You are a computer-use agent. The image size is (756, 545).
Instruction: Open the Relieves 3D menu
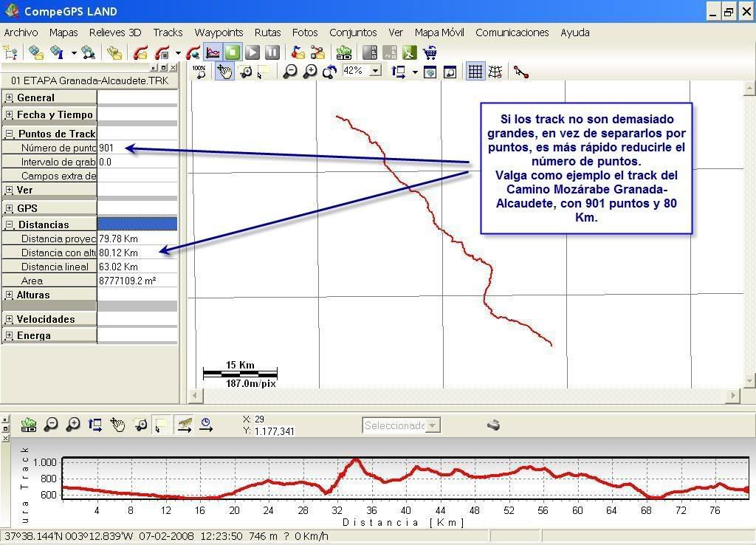tap(115, 32)
